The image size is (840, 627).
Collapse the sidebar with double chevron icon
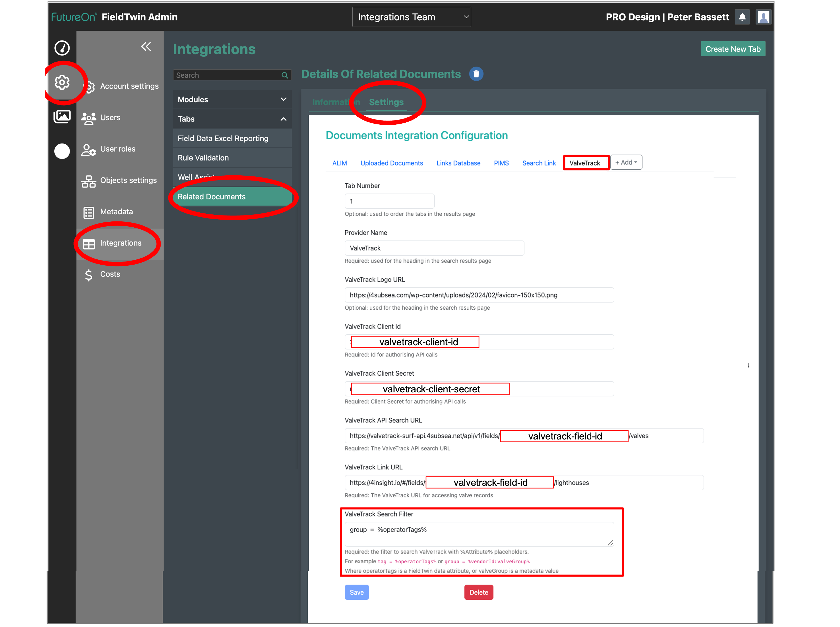pyautogui.click(x=146, y=47)
